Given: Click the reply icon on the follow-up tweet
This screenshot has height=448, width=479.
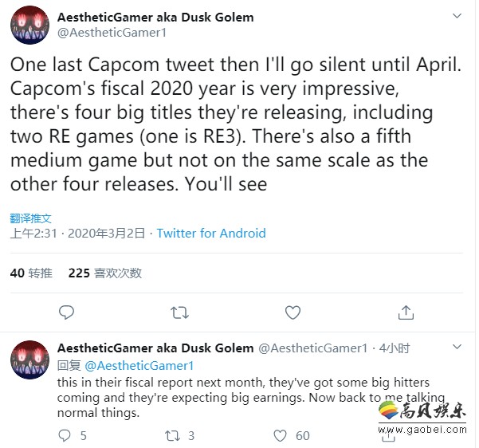Looking at the screenshot, I should point(66,436).
